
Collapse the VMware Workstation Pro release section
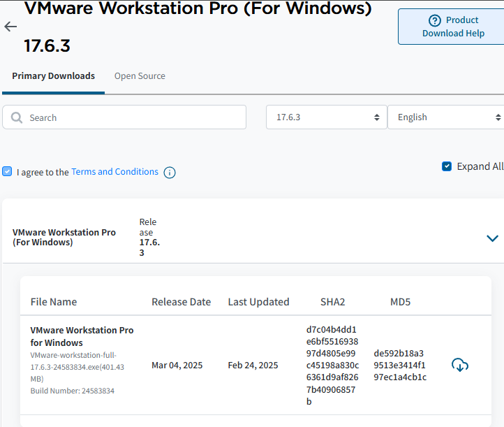tap(492, 238)
